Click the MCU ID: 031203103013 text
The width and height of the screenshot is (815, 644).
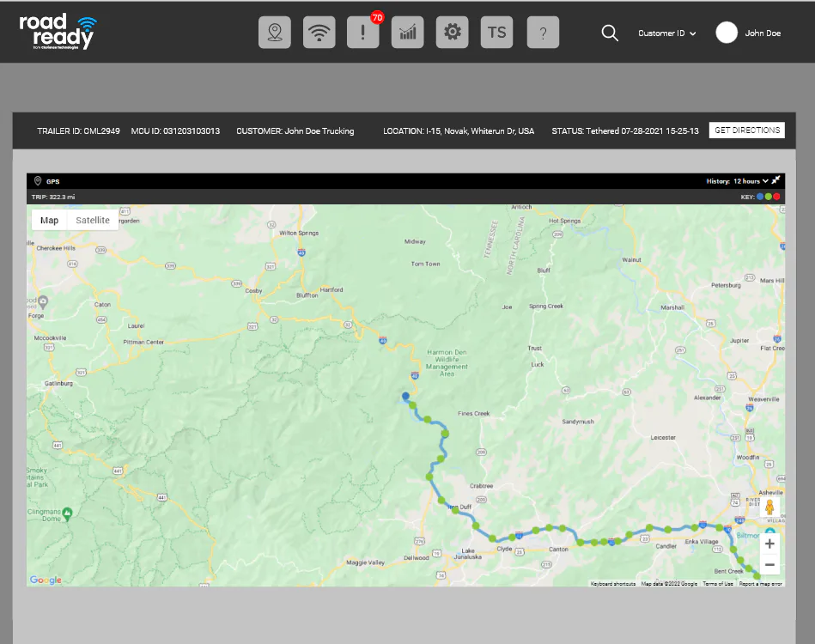(175, 131)
